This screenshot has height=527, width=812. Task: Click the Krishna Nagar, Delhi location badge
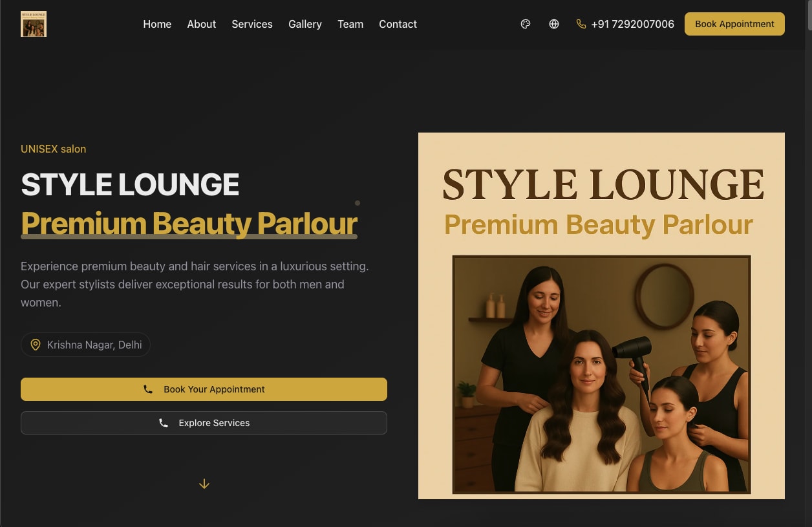pos(86,345)
